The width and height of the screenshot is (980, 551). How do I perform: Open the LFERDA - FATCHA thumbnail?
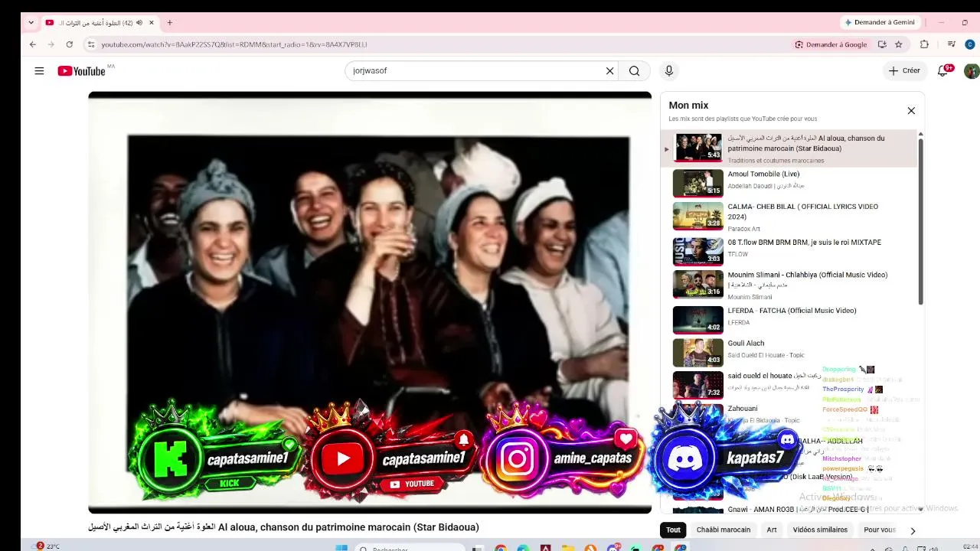697,320
